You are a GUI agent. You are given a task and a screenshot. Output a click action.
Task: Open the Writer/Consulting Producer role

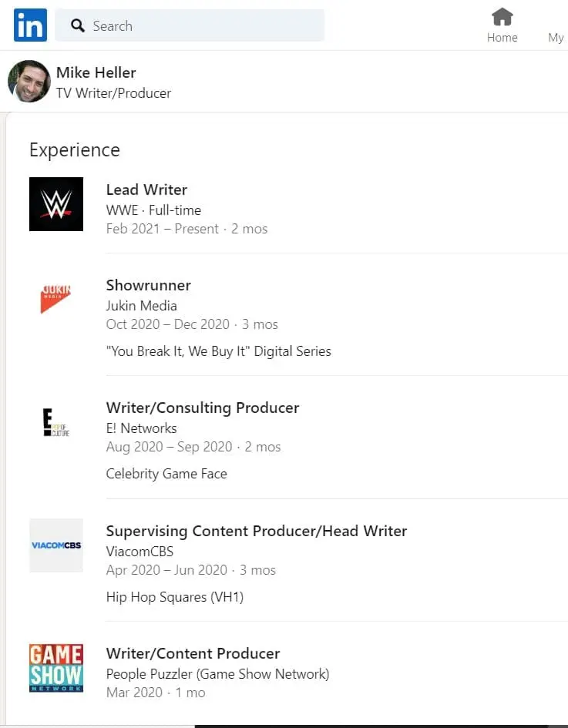coord(202,408)
